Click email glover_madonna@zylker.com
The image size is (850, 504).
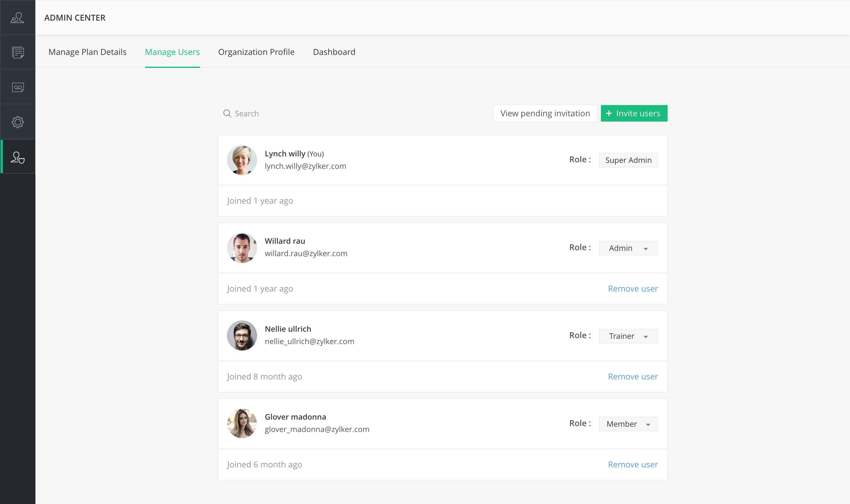tap(317, 430)
